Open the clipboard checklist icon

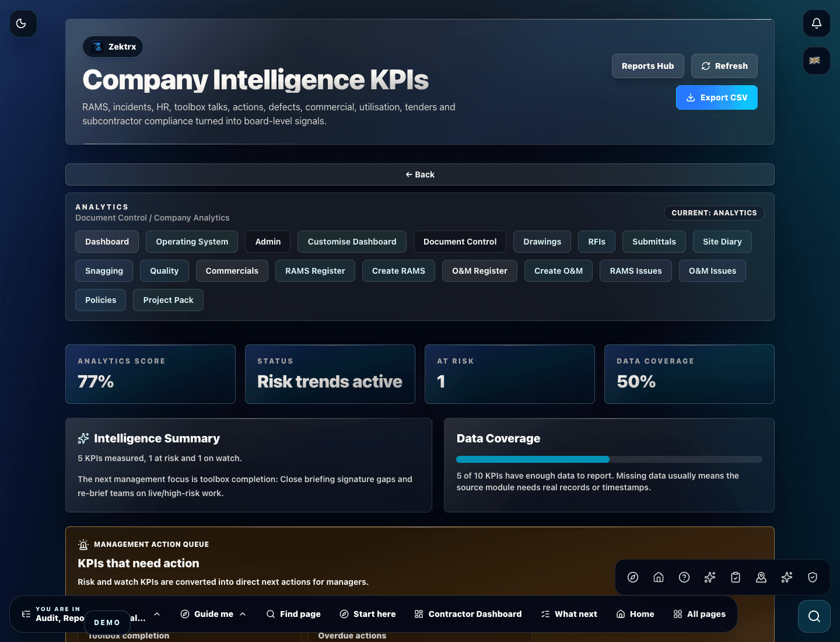(736, 577)
